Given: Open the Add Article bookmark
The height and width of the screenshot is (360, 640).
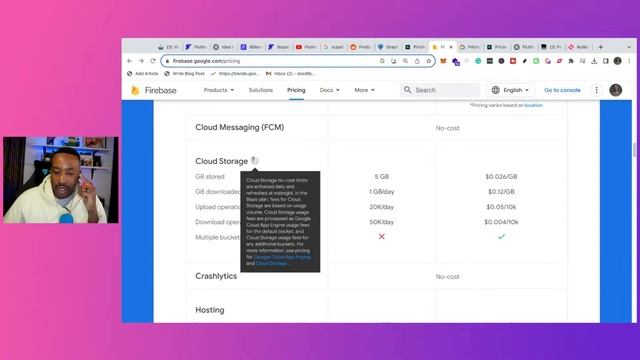Looking at the screenshot, I should pyautogui.click(x=142, y=73).
